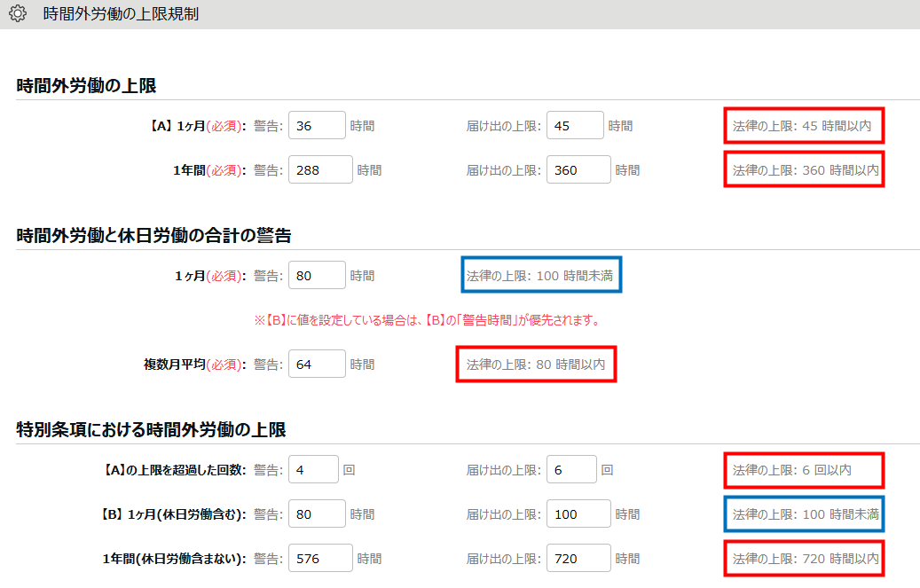Click the 【B】届け出の上限 field showing 100
The height and width of the screenshot is (588, 920).
coord(578,514)
